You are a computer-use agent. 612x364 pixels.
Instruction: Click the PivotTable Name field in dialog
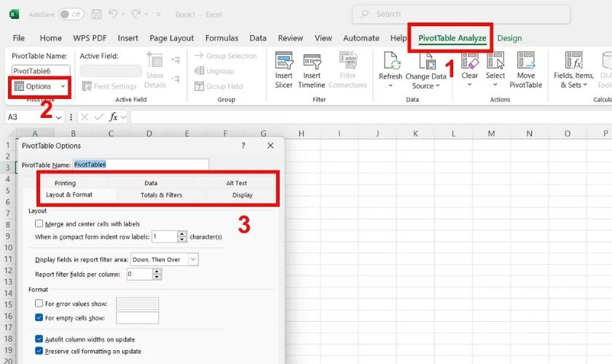[141, 165]
